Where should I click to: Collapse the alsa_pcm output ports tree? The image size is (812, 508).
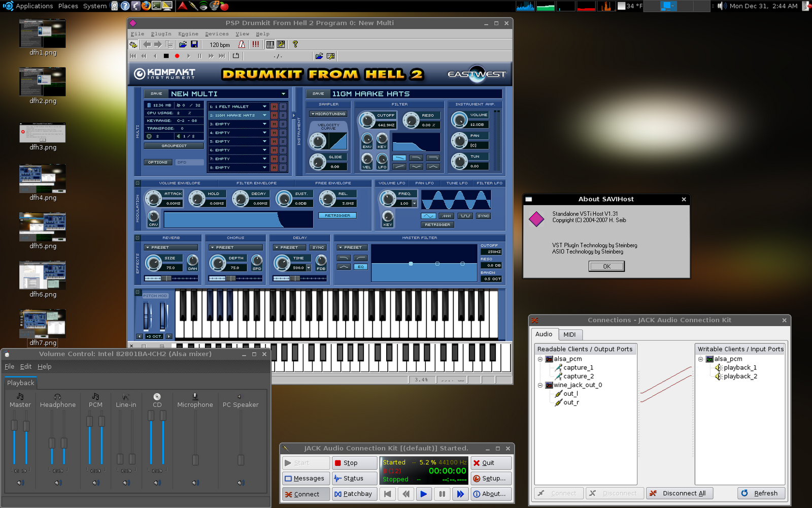(x=540, y=359)
